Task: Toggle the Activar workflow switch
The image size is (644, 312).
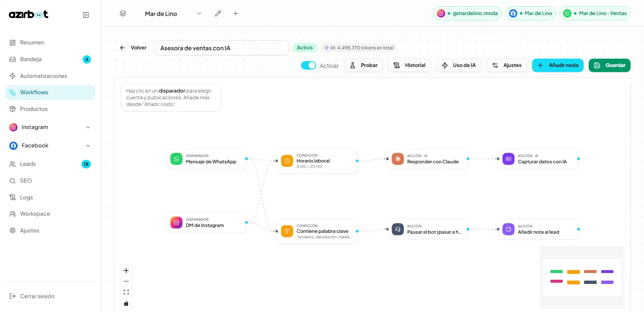Action: pyautogui.click(x=309, y=65)
